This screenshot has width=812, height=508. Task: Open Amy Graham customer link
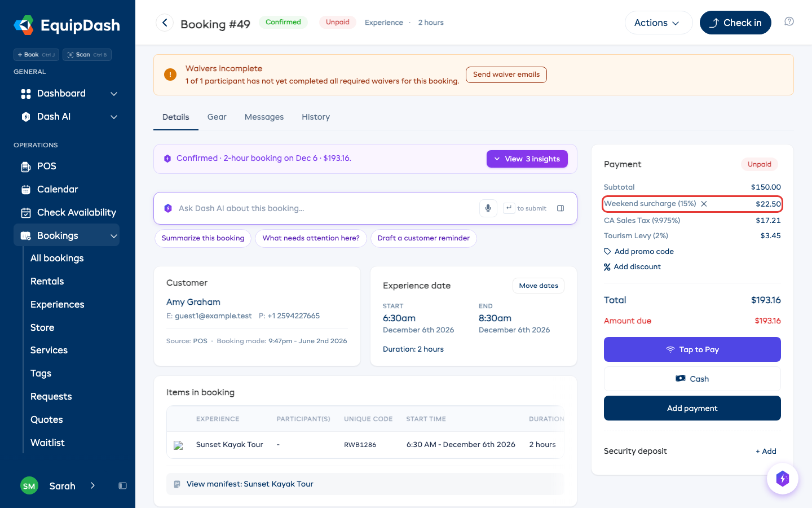pyautogui.click(x=193, y=302)
